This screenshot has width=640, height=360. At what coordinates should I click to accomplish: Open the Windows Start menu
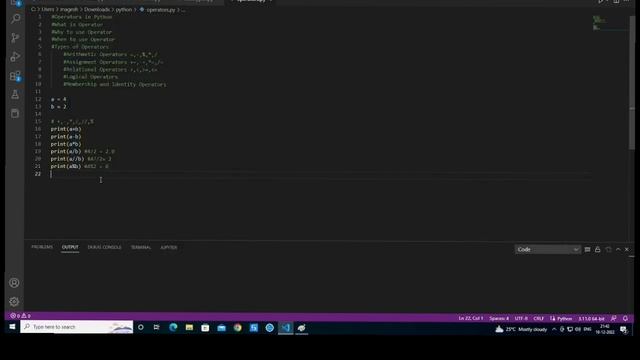12,327
